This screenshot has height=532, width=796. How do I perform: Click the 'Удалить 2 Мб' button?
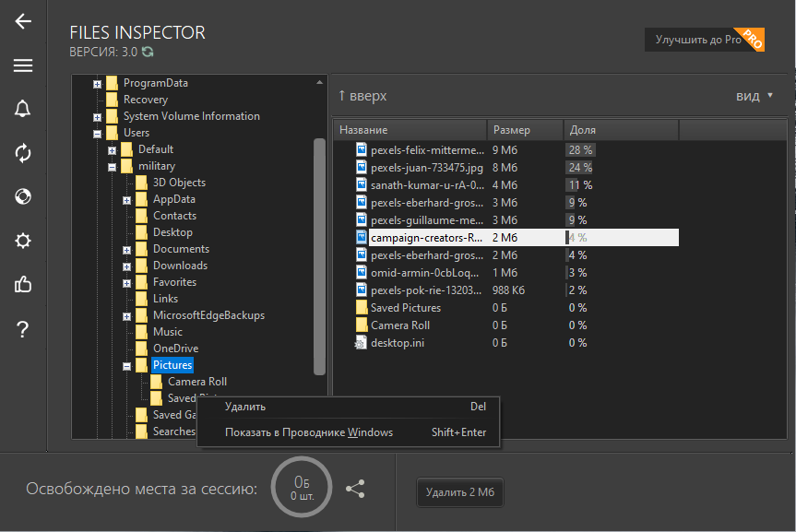tap(460, 492)
